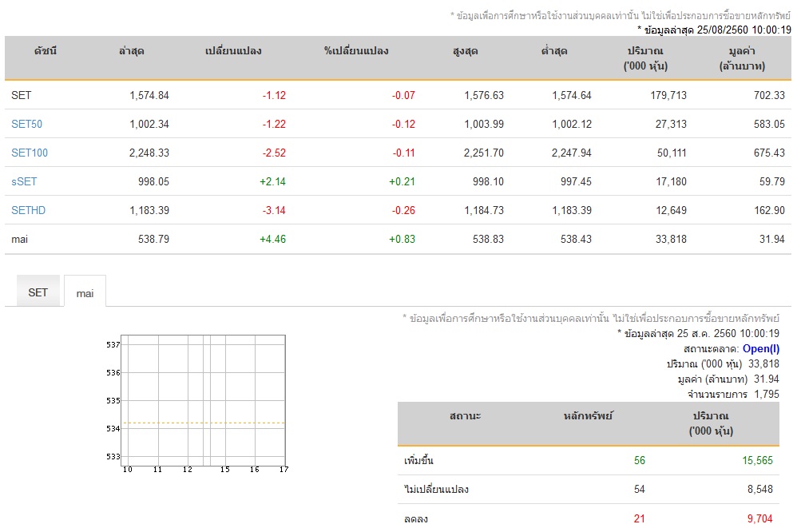Screen dimensions: 801x532
Task: Click SET100 value 675.43
Action: [769, 153]
